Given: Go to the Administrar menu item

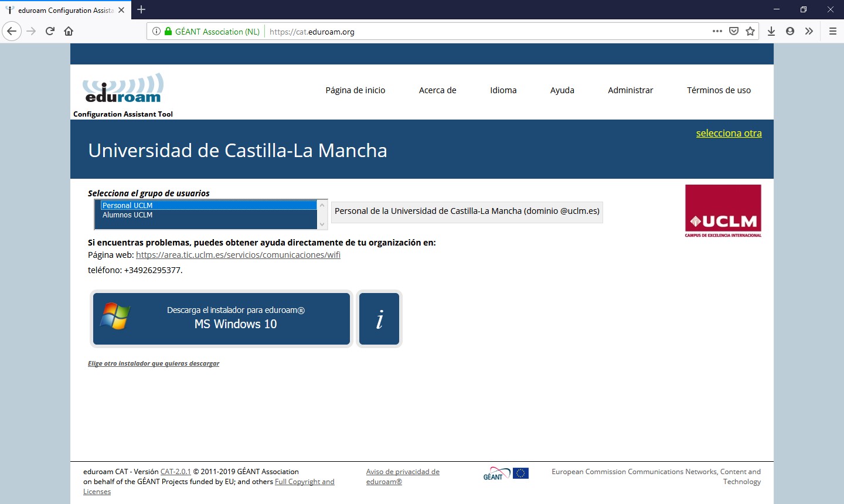Looking at the screenshot, I should pos(631,90).
